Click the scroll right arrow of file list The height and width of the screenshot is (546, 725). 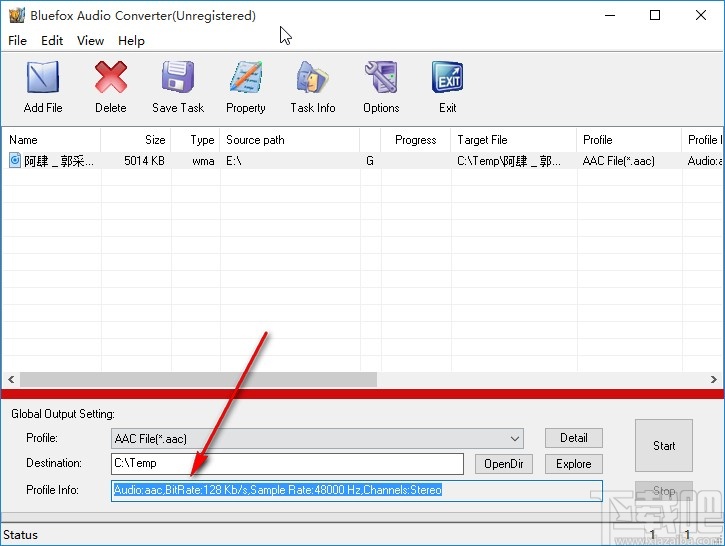coord(713,380)
